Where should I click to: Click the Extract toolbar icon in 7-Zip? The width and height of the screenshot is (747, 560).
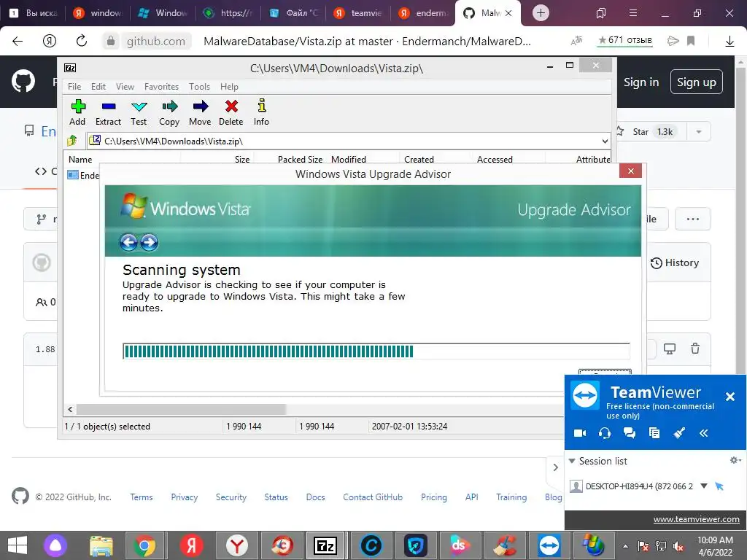108,112
